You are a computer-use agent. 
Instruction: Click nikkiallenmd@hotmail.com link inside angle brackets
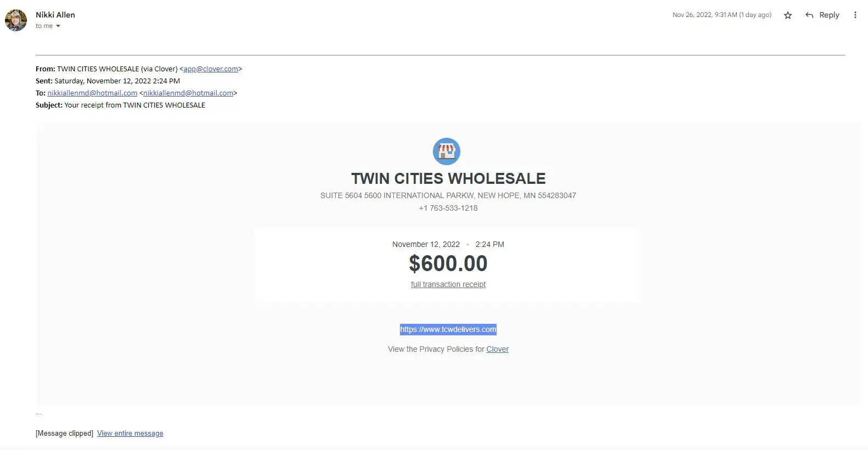[188, 93]
